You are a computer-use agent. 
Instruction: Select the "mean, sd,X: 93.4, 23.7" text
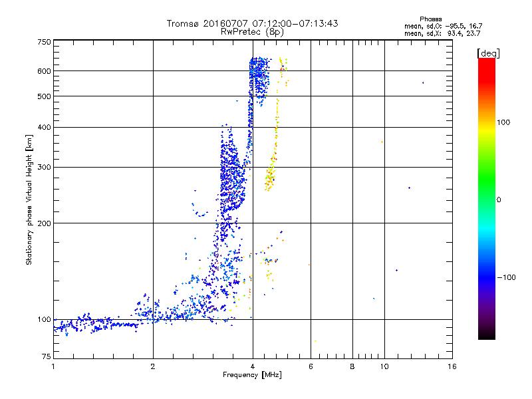[x=442, y=33]
